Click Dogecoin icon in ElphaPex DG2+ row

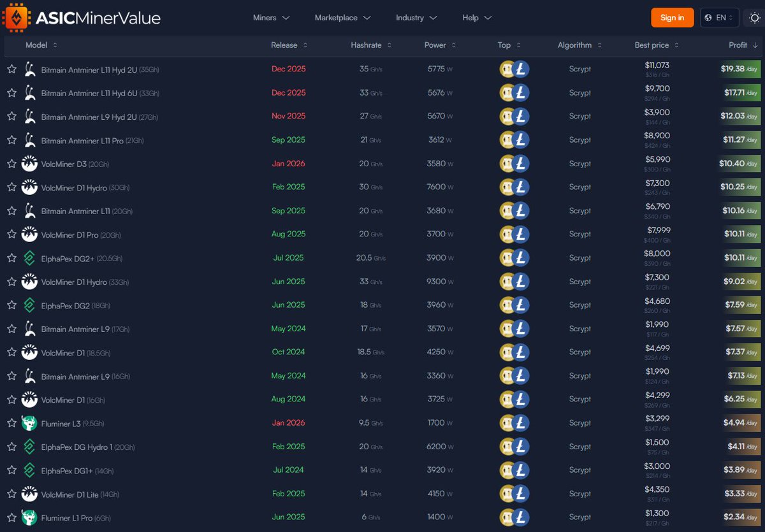(x=507, y=258)
